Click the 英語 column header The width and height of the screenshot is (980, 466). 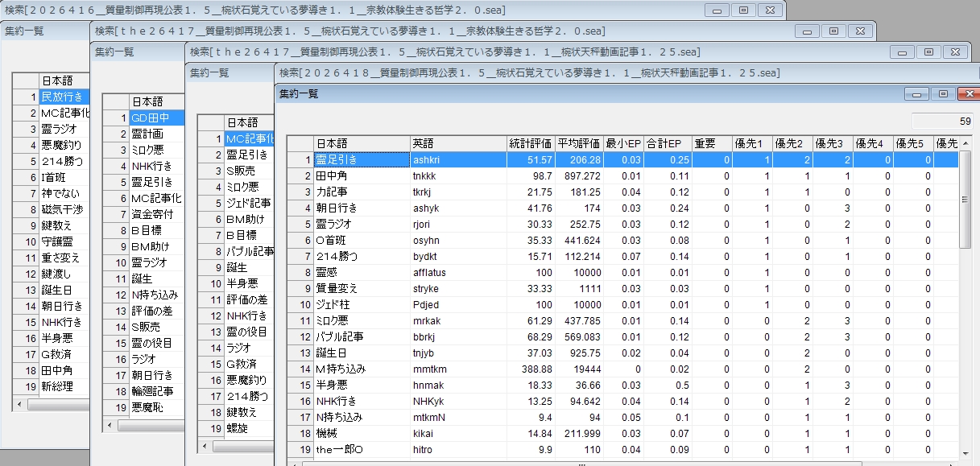tap(457, 143)
